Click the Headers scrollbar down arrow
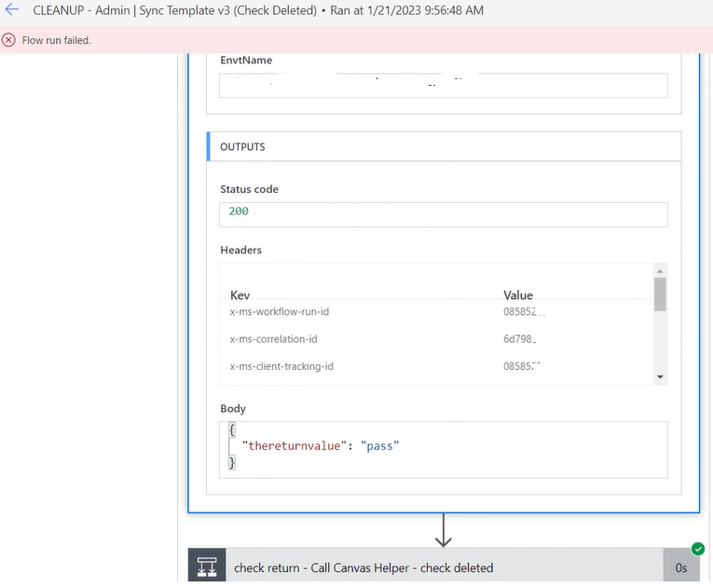The width and height of the screenshot is (713, 588). coord(660,376)
